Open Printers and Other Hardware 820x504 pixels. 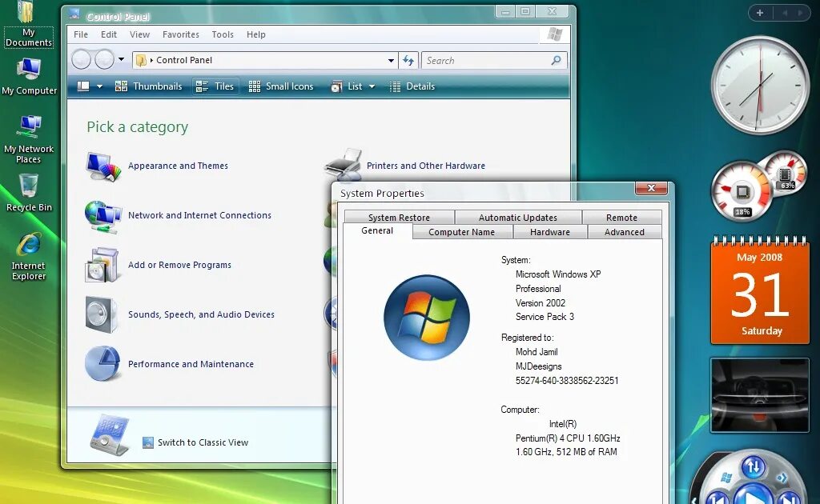425,166
